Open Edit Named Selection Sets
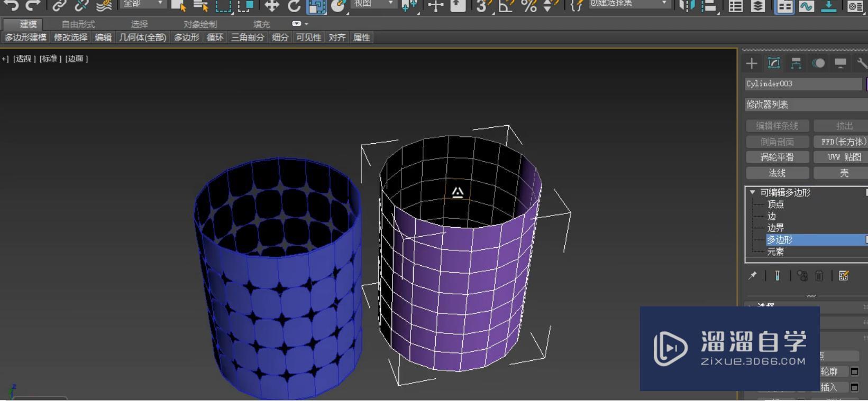Screen dimensions: 868x401 pyautogui.click(x=577, y=5)
